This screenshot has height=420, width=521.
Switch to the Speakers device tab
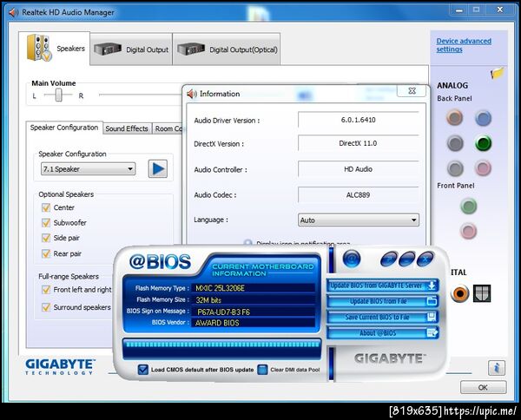tap(55, 49)
